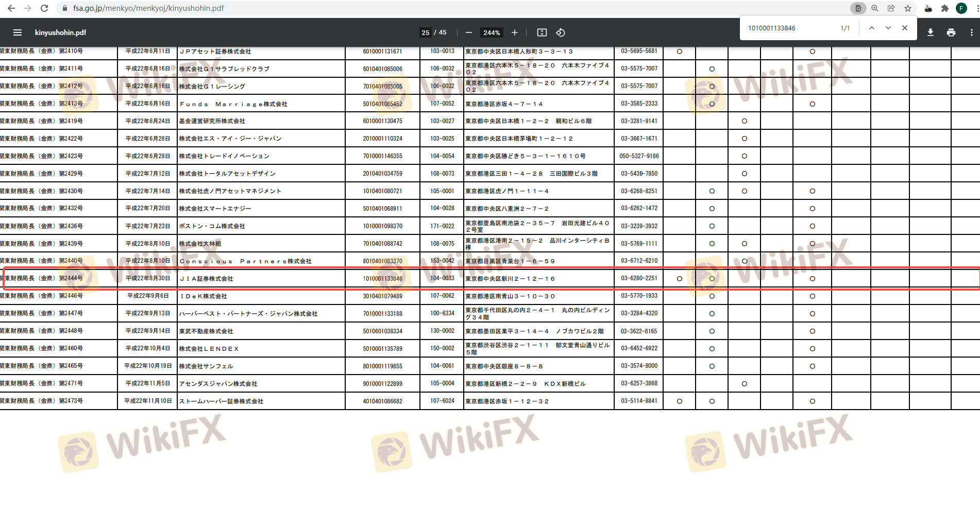Rotate the PDF counterclockwise
The image size is (980, 508).
[x=561, y=32]
